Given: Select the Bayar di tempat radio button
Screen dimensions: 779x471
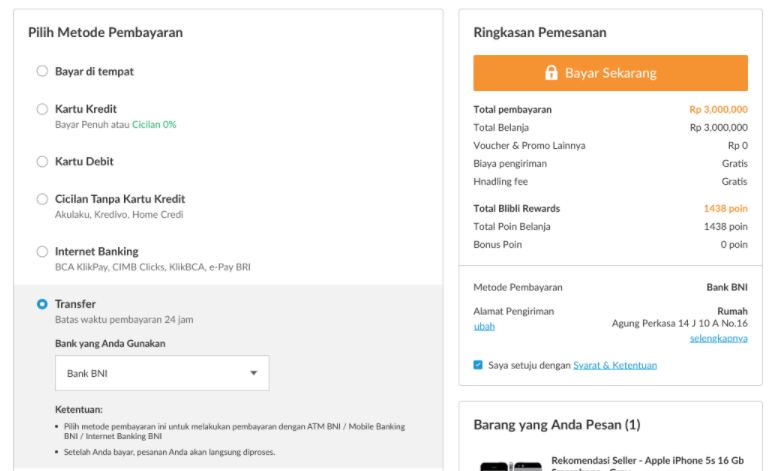Looking at the screenshot, I should click(42, 71).
